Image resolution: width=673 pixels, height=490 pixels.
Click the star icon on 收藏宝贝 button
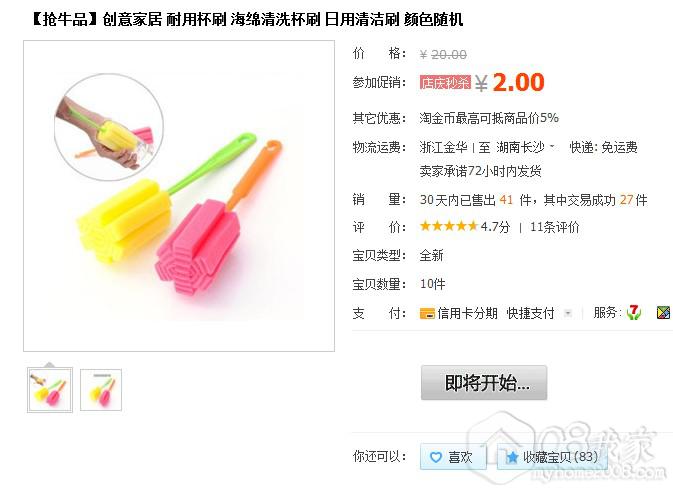pos(512,457)
